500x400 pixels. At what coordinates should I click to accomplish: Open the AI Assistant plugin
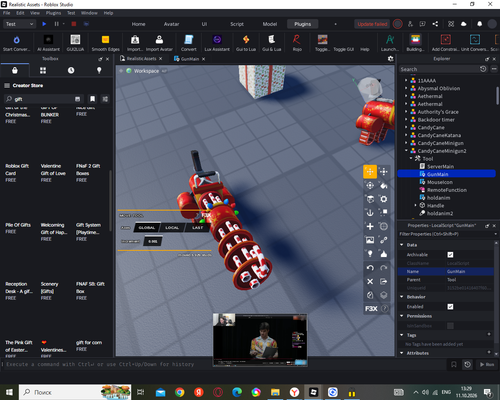point(48,40)
